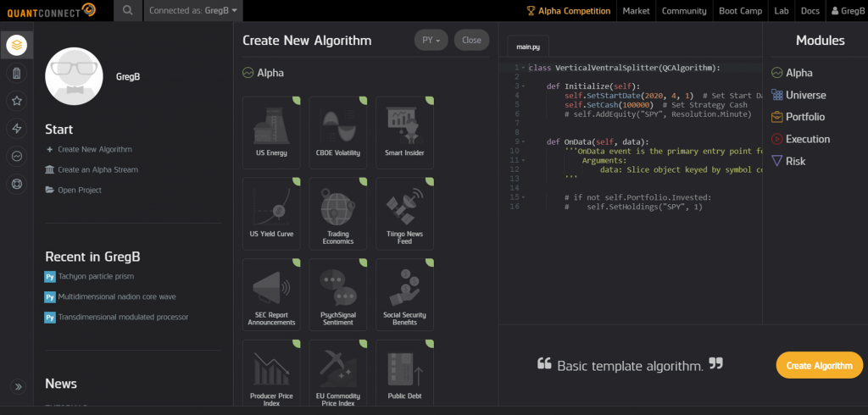Image resolution: width=868 pixels, height=415 pixels.
Task: Click Create an Alpha Stream link
Action: [x=92, y=170]
